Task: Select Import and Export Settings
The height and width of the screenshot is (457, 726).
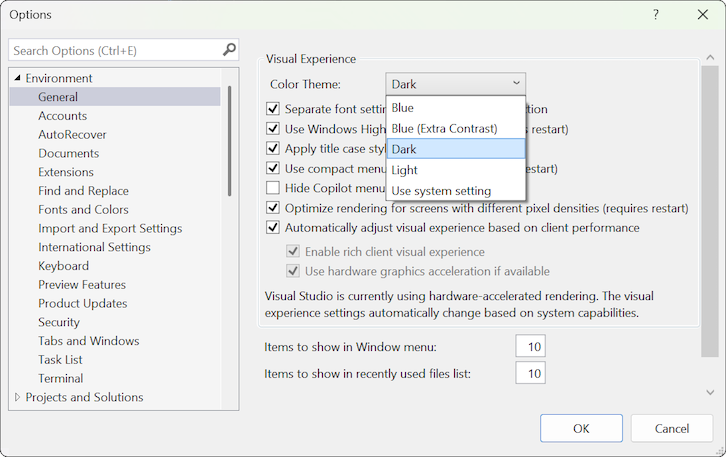Action: [110, 228]
